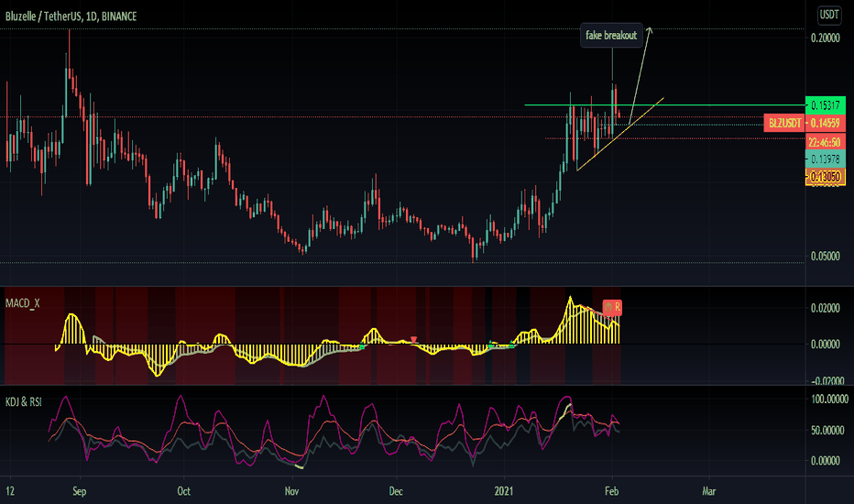Viewport: 854px width, 504px height.
Task: Click the Sep date on time axis
Action: pos(79,491)
